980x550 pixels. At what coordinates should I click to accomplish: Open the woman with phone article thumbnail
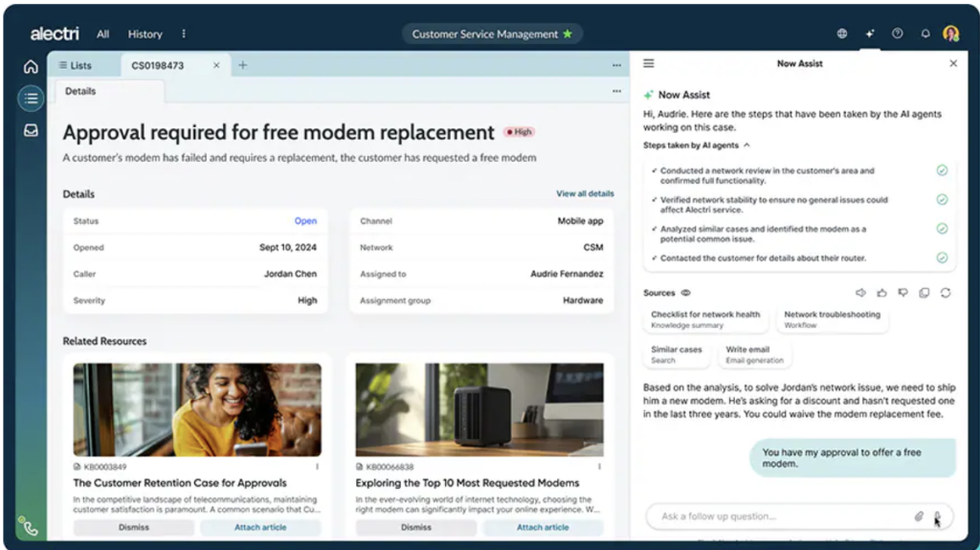(197, 409)
